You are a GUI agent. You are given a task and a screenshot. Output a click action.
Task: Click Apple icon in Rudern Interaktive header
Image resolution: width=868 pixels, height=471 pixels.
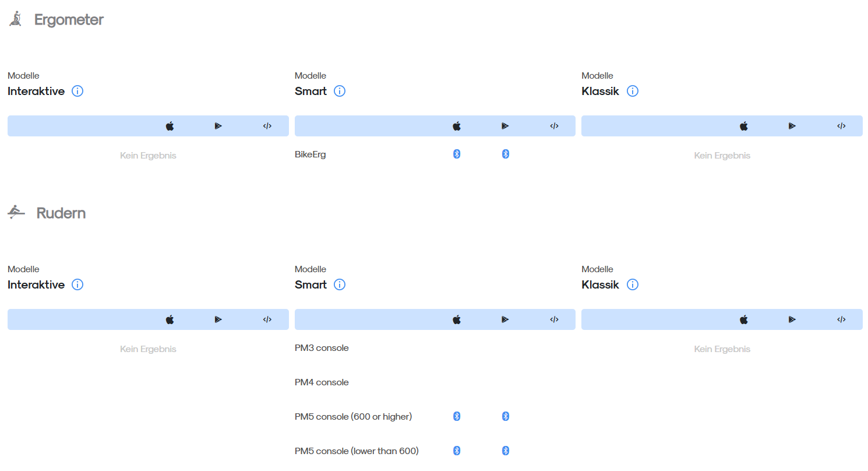(170, 319)
